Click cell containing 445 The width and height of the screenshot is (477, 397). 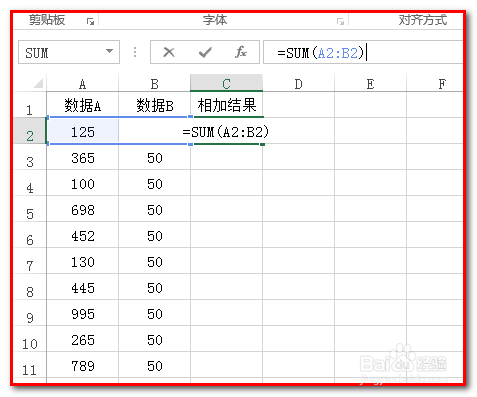[x=82, y=287]
